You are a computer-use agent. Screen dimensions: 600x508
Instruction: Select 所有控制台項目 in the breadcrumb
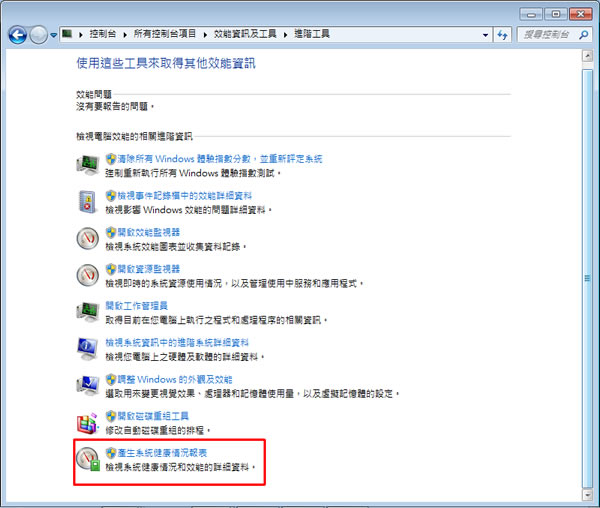tap(165, 34)
